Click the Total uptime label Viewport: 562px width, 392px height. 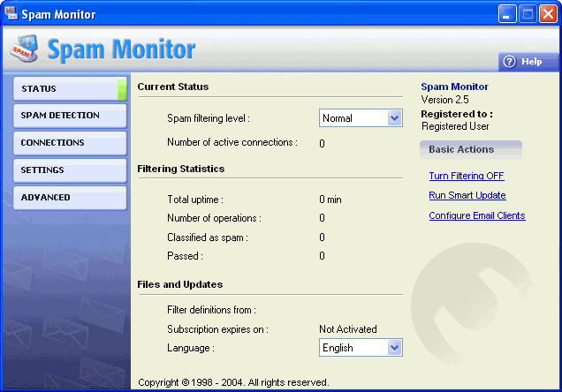195,200
